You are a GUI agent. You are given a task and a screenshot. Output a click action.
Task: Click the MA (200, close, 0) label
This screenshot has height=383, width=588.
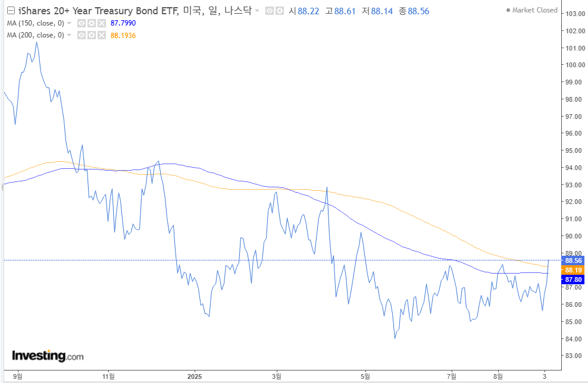click(36, 35)
